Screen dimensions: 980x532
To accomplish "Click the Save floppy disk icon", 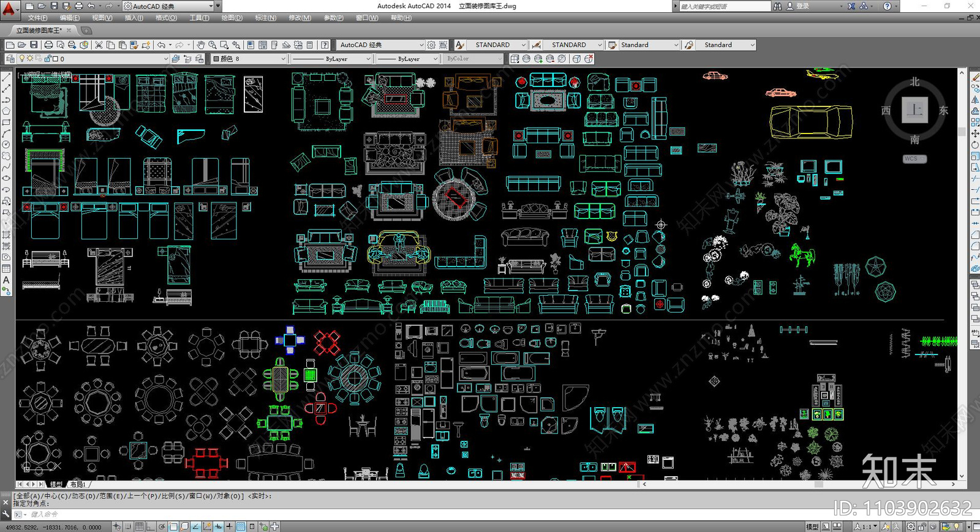I will point(34,45).
